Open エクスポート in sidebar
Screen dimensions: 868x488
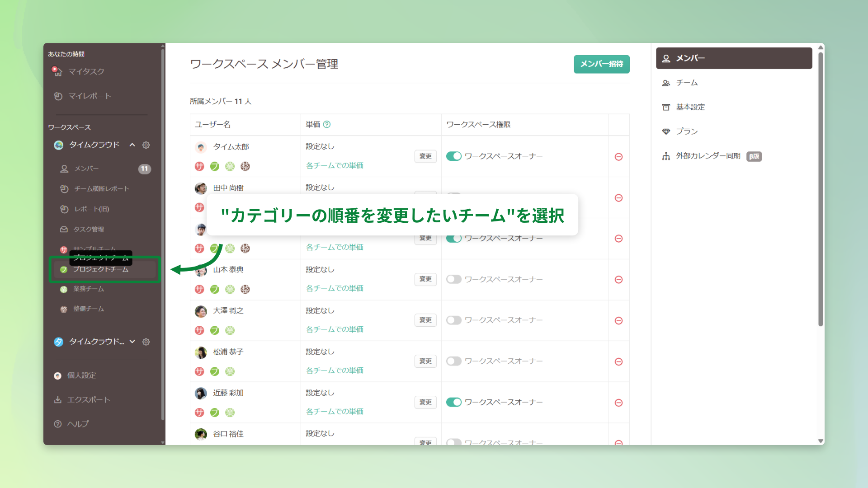(88, 399)
